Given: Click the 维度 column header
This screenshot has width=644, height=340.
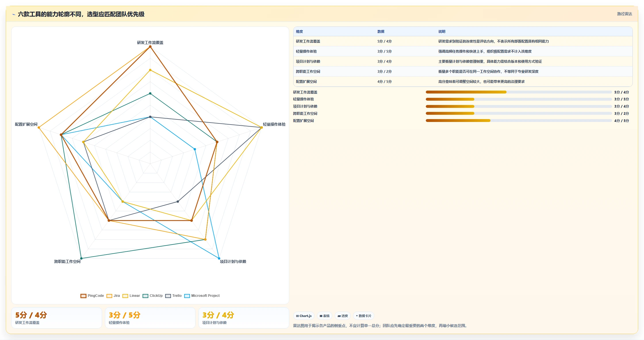Looking at the screenshot, I should [299, 32].
